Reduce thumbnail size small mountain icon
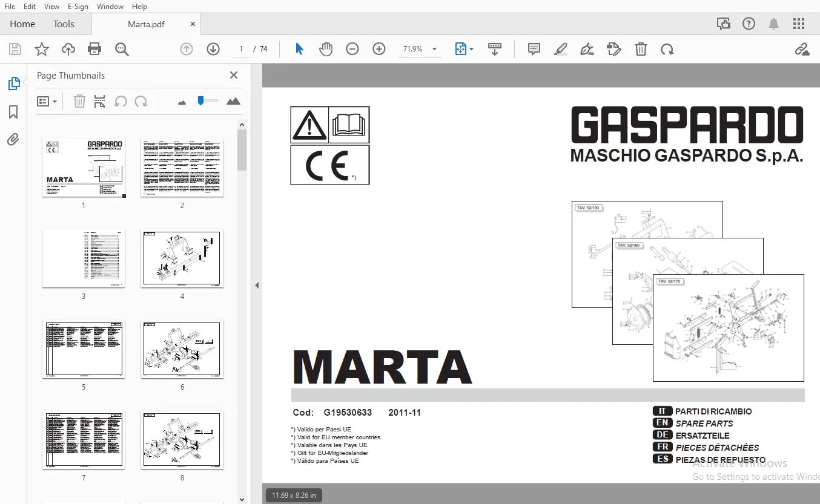Image resolution: width=820 pixels, height=504 pixels. (x=182, y=102)
